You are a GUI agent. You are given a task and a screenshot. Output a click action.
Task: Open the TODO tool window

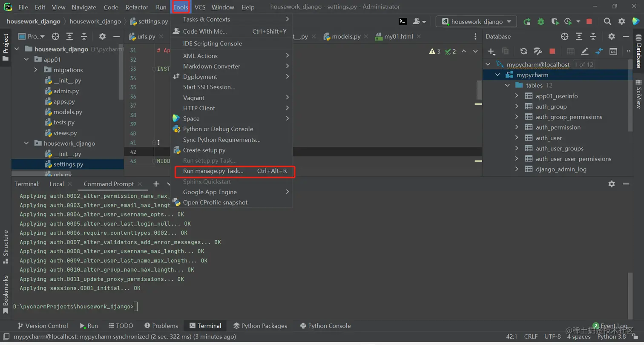(x=121, y=326)
